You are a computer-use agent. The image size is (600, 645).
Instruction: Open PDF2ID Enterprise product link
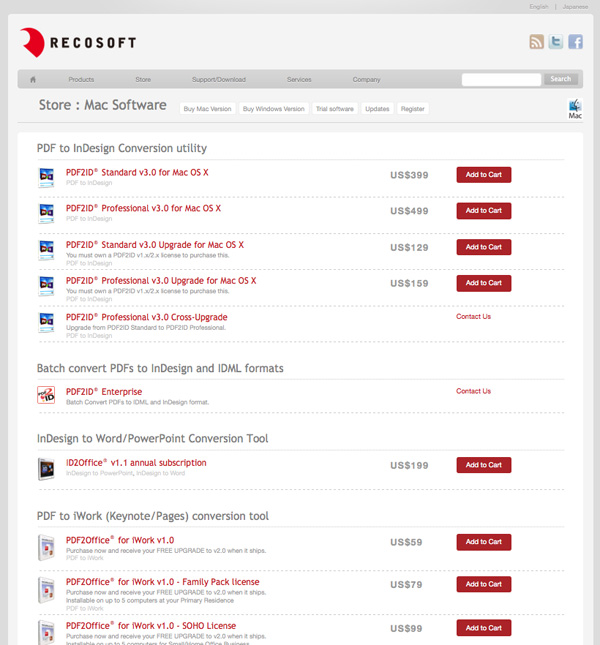click(104, 392)
